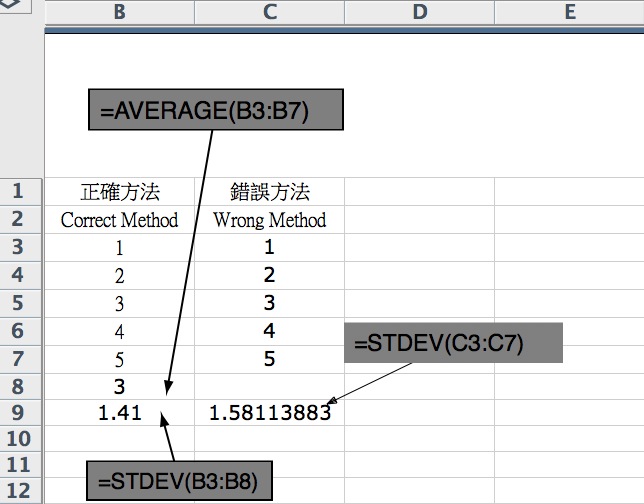This screenshot has width=644, height=504.
Task: Select row 4 header
Action: click(21, 275)
